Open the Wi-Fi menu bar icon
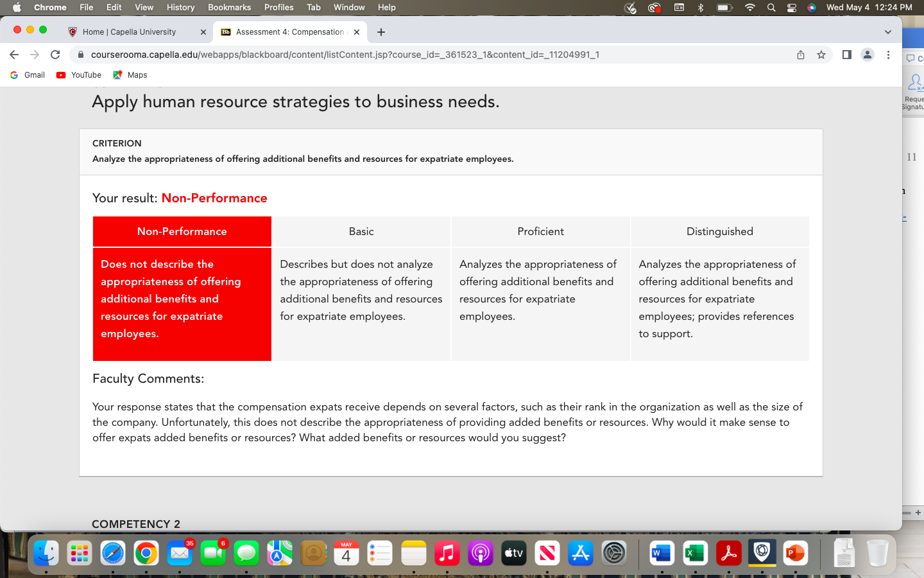 click(x=750, y=7)
